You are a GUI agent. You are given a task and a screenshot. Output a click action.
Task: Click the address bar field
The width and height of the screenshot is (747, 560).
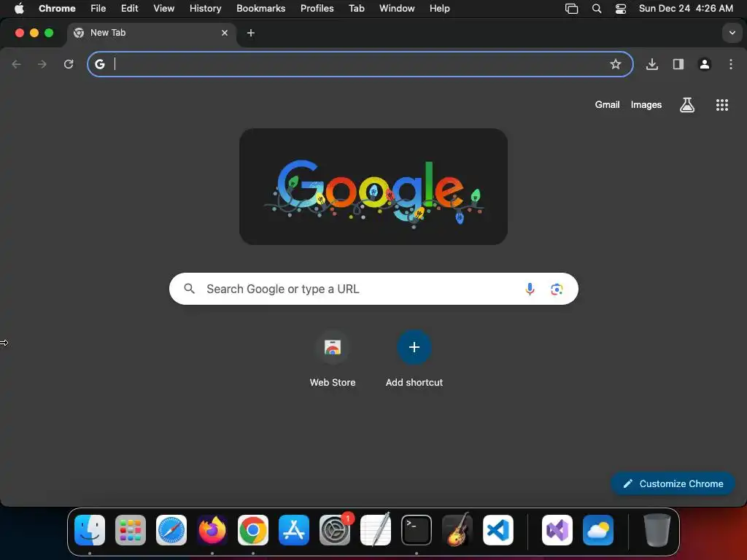click(360, 64)
